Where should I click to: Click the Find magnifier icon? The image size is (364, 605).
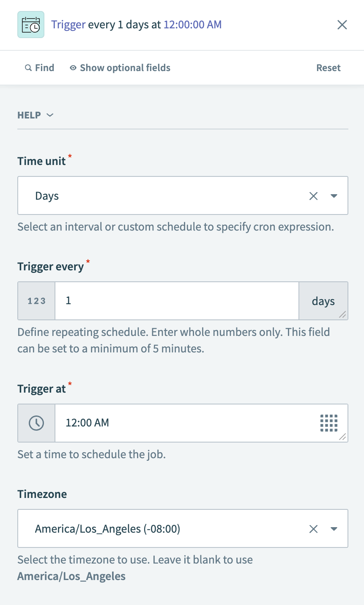pos(28,68)
